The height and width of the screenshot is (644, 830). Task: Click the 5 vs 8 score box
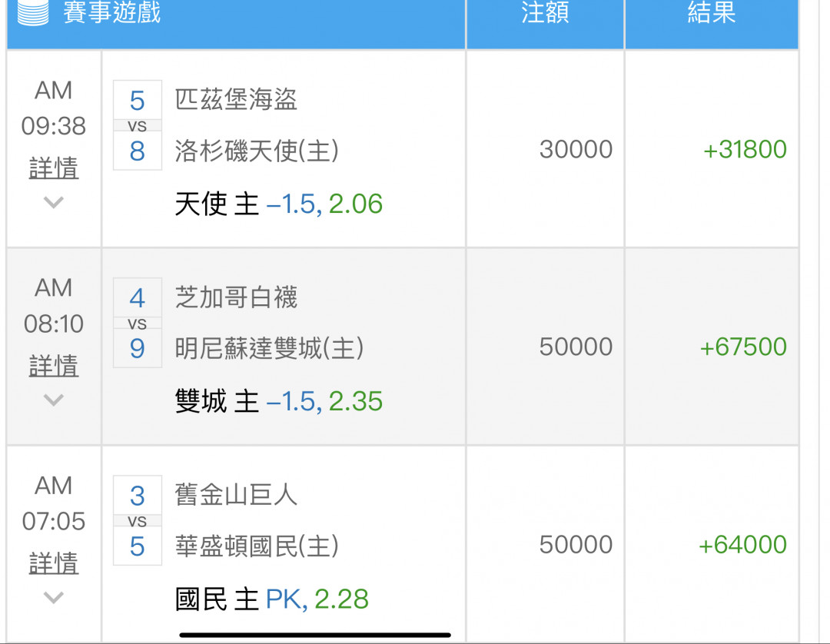137,125
